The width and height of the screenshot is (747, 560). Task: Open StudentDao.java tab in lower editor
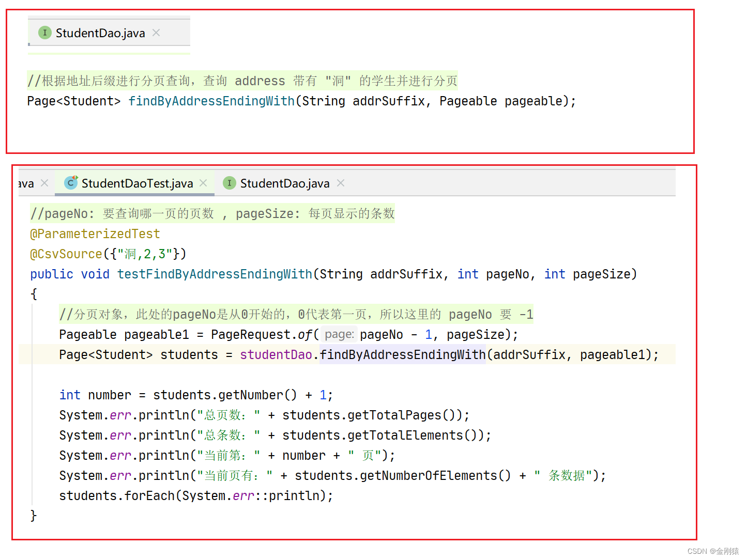click(285, 183)
